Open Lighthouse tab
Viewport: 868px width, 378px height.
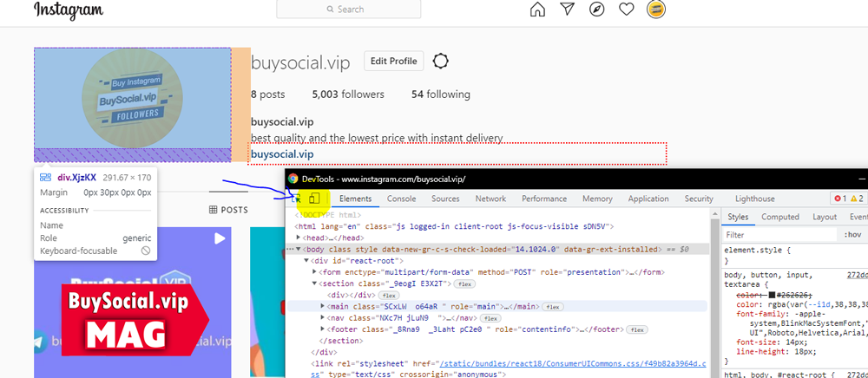tap(754, 199)
